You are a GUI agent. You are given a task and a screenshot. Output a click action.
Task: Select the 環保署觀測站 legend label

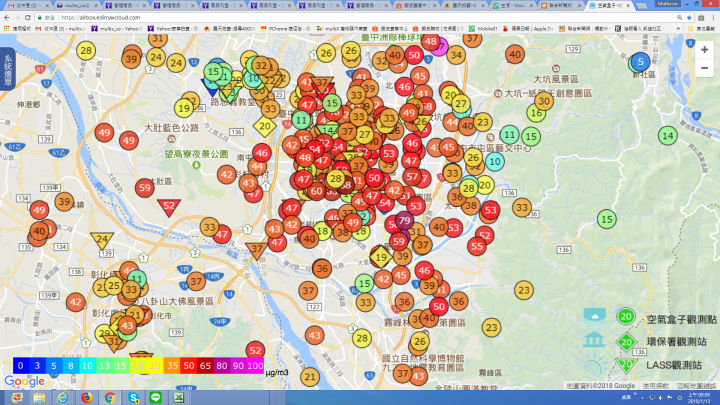click(x=676, y=342)
